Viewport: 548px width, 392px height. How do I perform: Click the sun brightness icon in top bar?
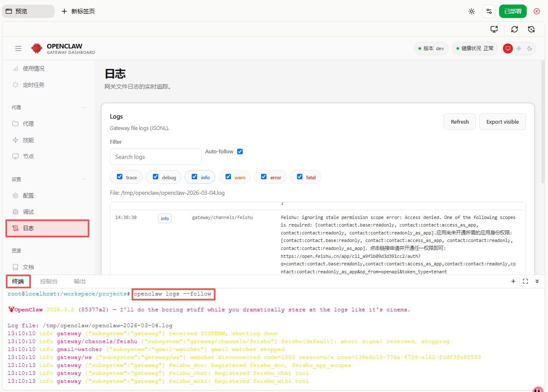click(472, 11)
